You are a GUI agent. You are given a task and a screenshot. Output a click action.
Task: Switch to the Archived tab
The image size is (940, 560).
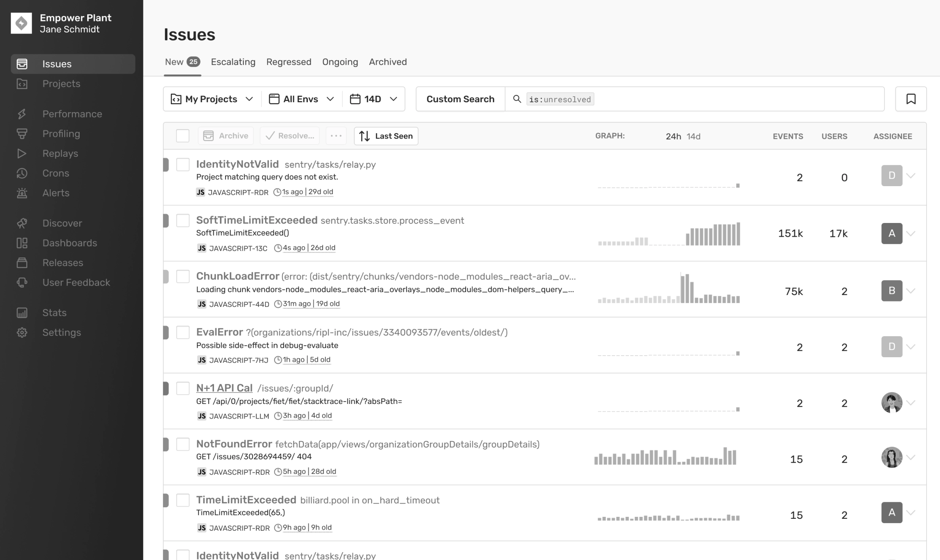point(388,62)
